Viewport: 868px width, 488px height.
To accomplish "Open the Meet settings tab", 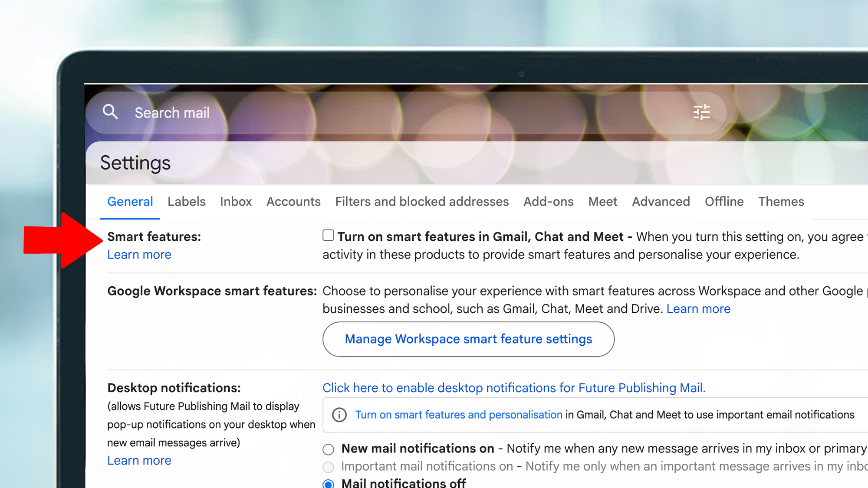I will click(603, 201).
